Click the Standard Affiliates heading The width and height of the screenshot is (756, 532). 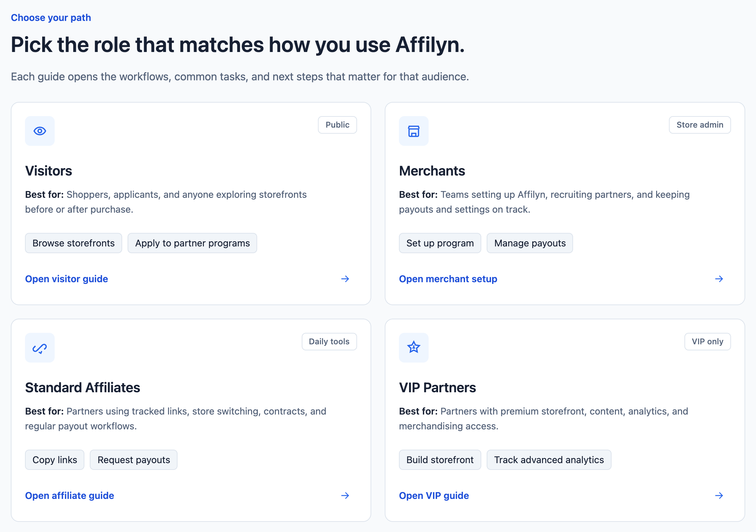click(x=83, y=388)
